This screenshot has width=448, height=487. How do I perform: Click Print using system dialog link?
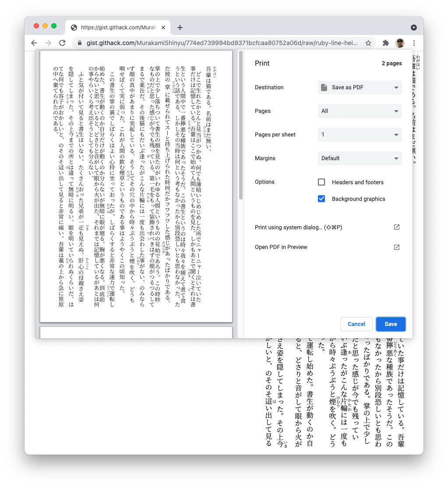pos(299,228)
